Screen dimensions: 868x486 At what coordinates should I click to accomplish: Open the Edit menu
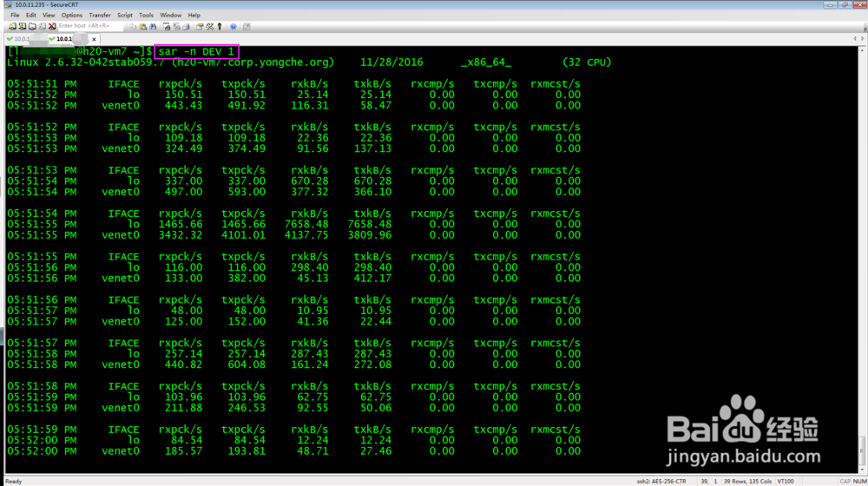(31, 15)
